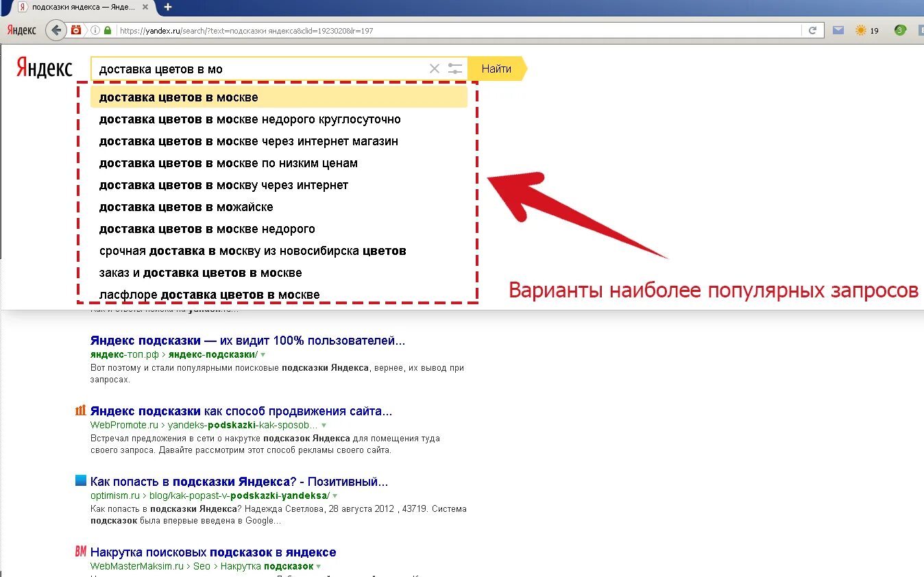Click the orange bar-chart favicon of WebPromote result
The image size is (924, 577).
(81, 410)
